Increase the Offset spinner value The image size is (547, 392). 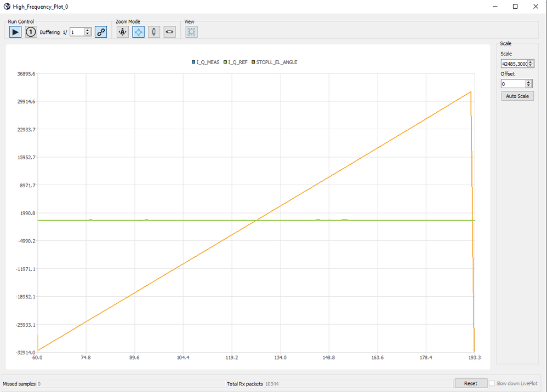(x=528, y=82)
